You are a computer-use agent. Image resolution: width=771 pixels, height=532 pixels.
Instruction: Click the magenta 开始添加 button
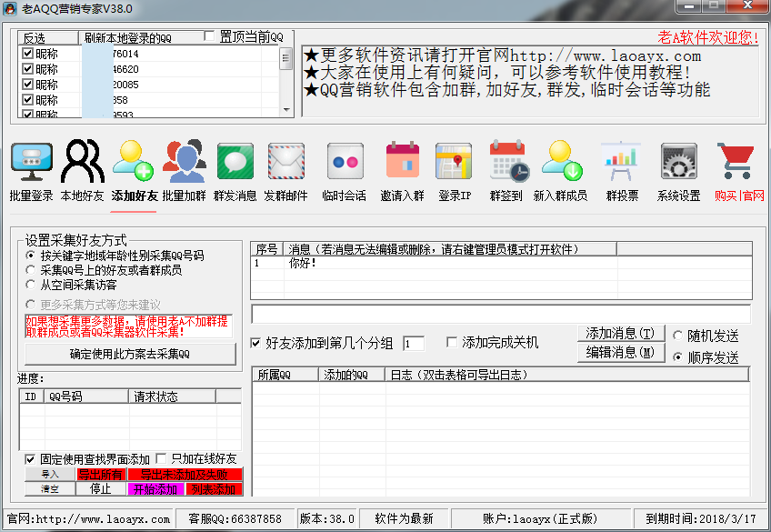point(155,489)
